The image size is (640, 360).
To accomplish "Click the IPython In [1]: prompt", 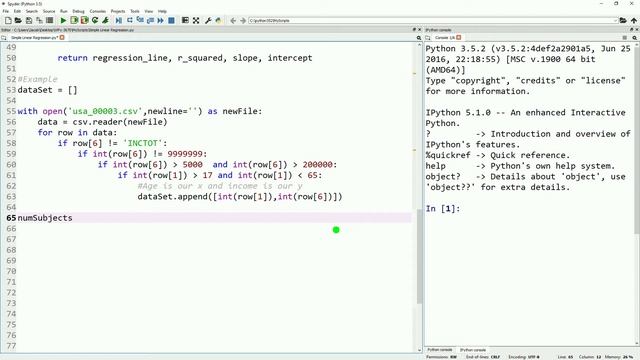I will tap(442, 209).
